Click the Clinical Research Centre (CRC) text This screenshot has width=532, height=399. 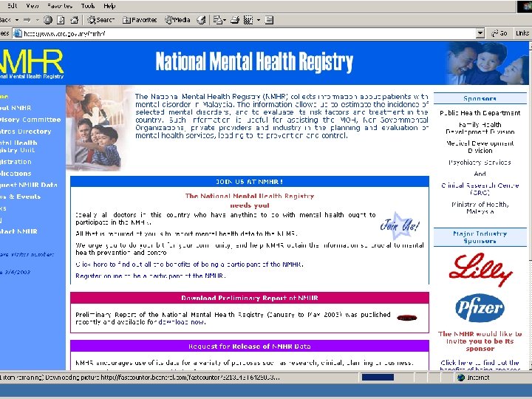pos(480,189)
